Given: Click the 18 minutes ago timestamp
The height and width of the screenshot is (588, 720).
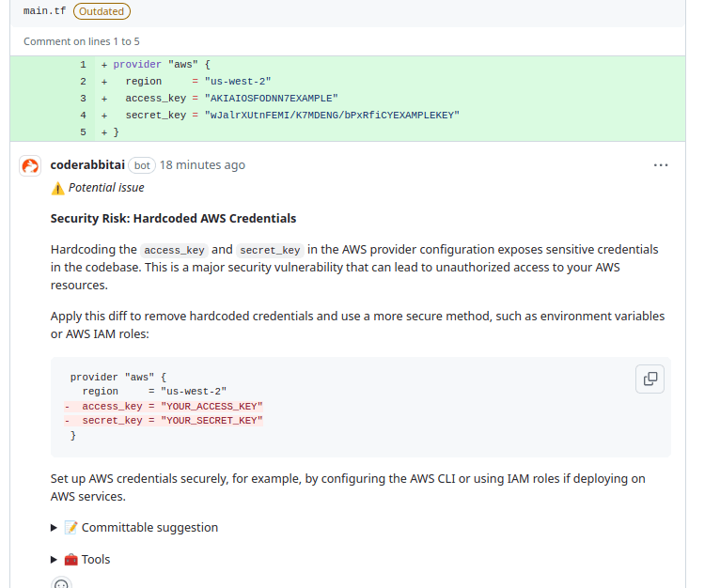Looking at the screenshot, I should click(x=202, y=164).
